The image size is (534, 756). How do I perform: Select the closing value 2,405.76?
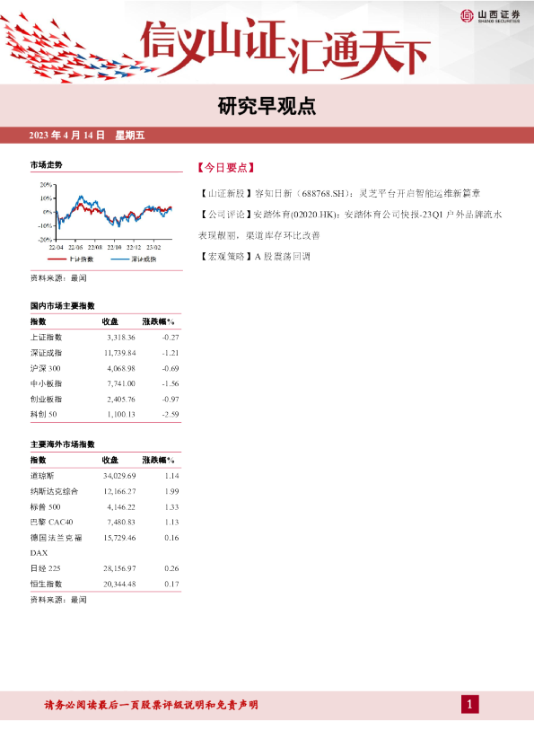click(121, 400)
